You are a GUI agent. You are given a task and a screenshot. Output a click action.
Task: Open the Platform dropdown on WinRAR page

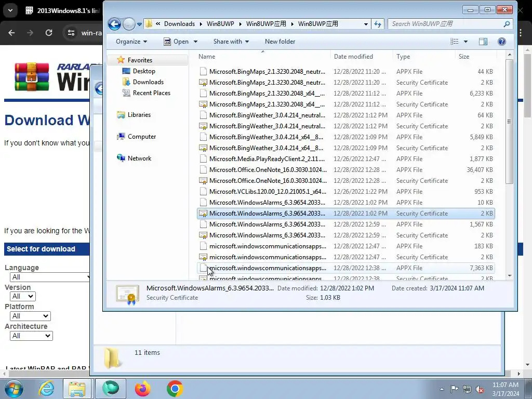click(x=30, y=316)
